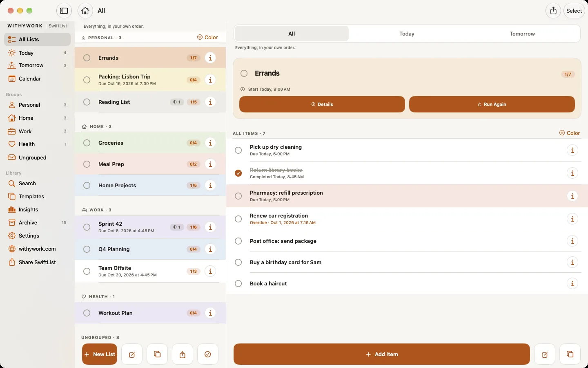The image size is (588, 368).
Task: Click the Add Item button
Action: [x=382, y=354]
